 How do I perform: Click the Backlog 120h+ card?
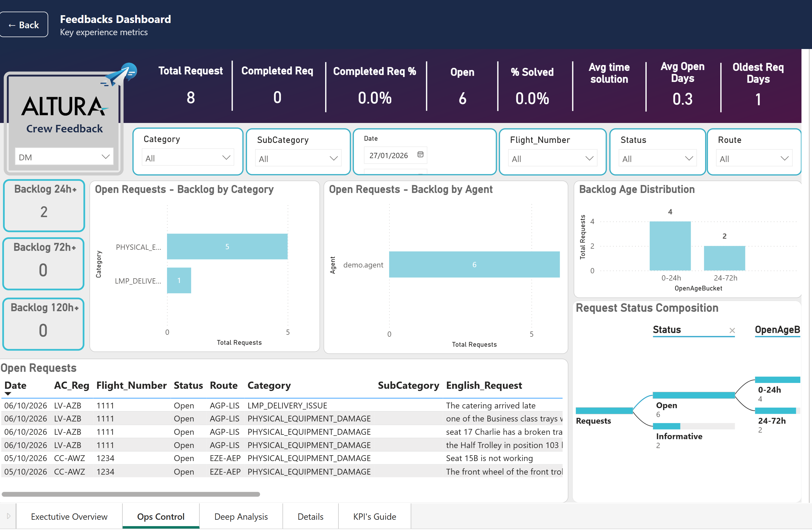[43, 324]
